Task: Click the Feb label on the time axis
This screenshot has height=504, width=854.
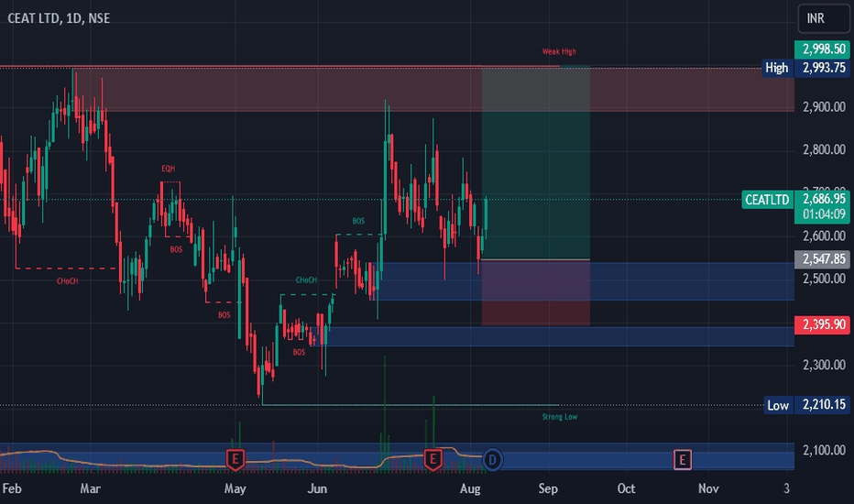Action: pyautogui.click(x=12, y=488)
